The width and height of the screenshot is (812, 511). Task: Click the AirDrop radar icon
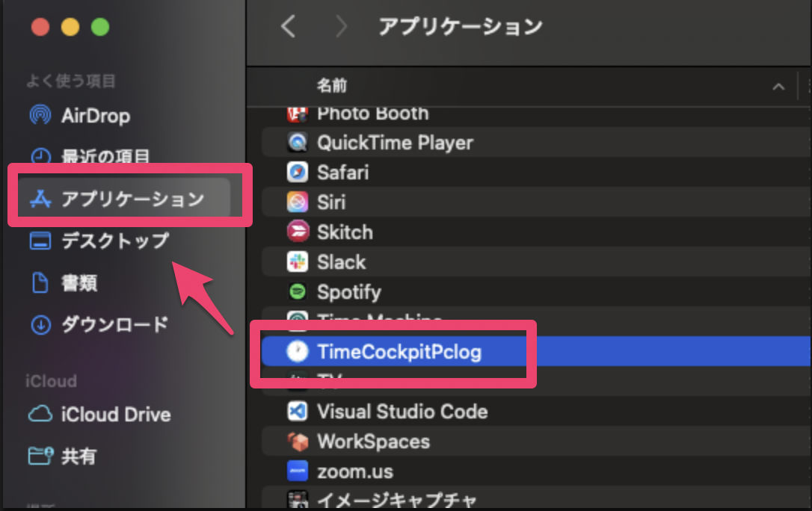pos(40,115)
